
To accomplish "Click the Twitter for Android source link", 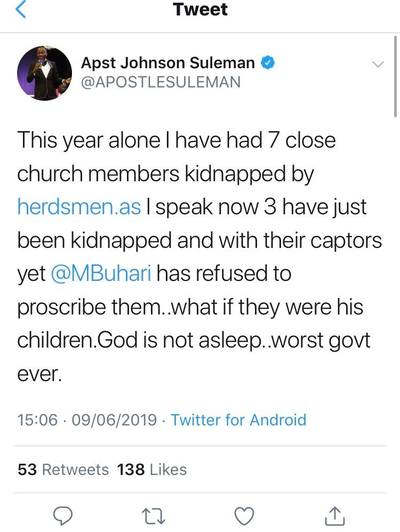I will pyautogui.click(x=238, y=420).
